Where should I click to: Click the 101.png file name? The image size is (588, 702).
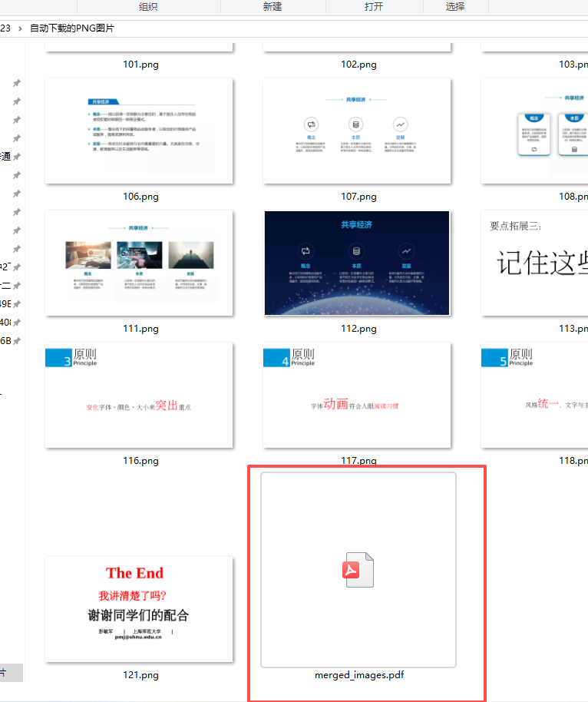pyautogui.click(x=140, y=65)
